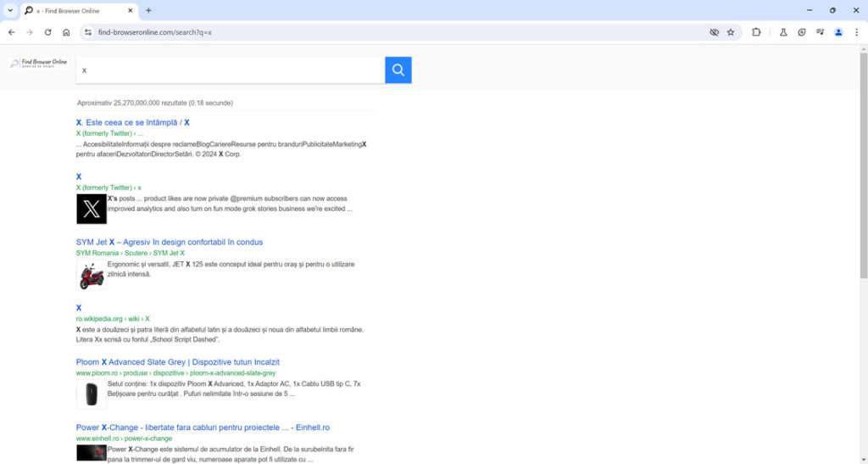
Task: Minimize the browser window
Action: click(810, 10)
